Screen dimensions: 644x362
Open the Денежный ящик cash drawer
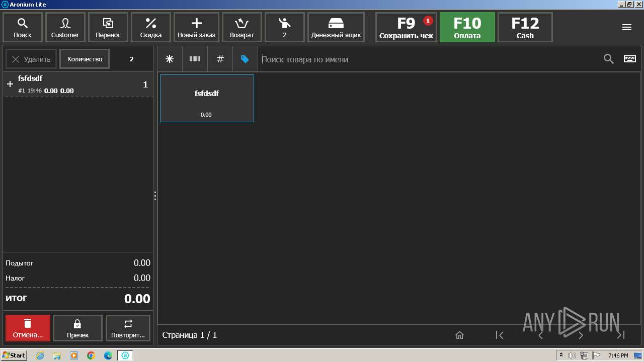click(336, 27)
